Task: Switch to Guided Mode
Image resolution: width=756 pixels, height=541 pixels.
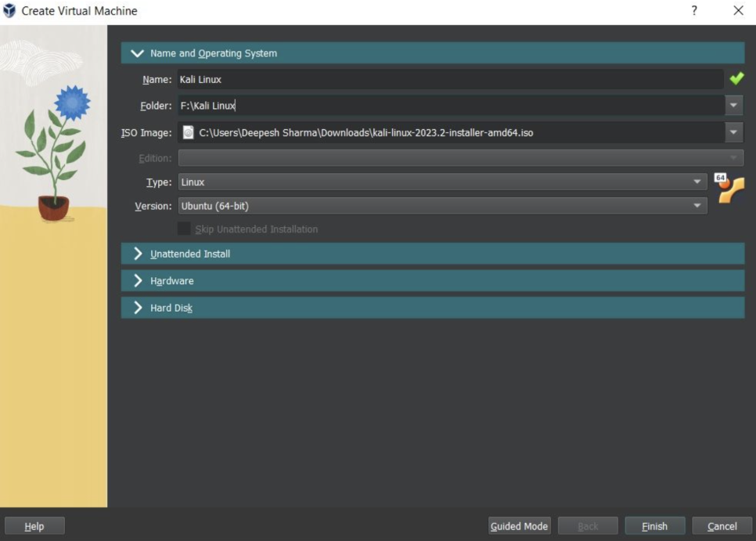Action: click(519, 526)
